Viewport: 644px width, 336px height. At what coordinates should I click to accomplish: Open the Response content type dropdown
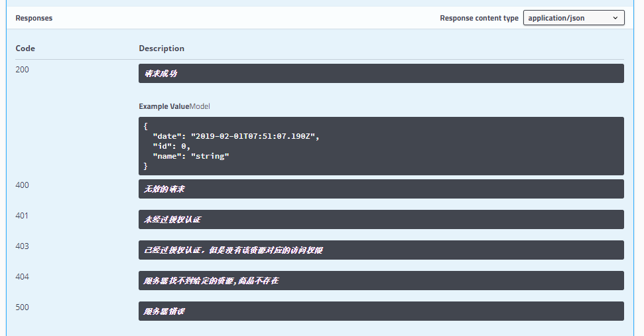(x=573, y=18)
